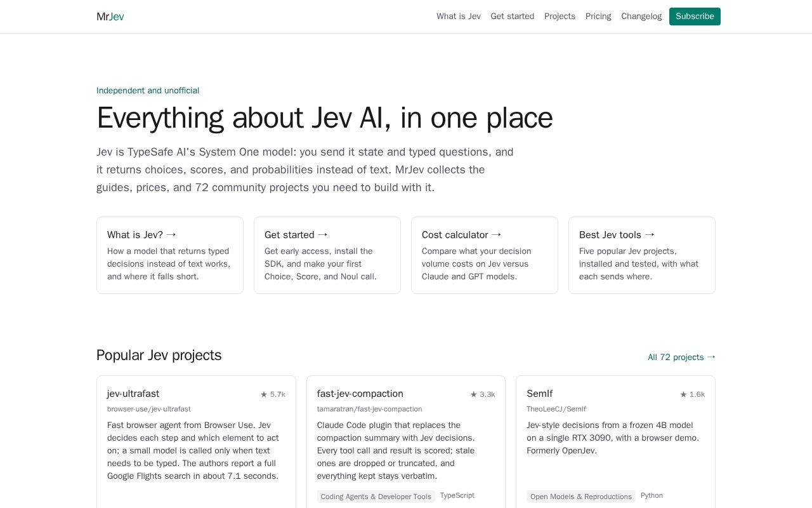Open the Best Jev tools card
This screenshot has height=508, width=812.
(642, 255)
